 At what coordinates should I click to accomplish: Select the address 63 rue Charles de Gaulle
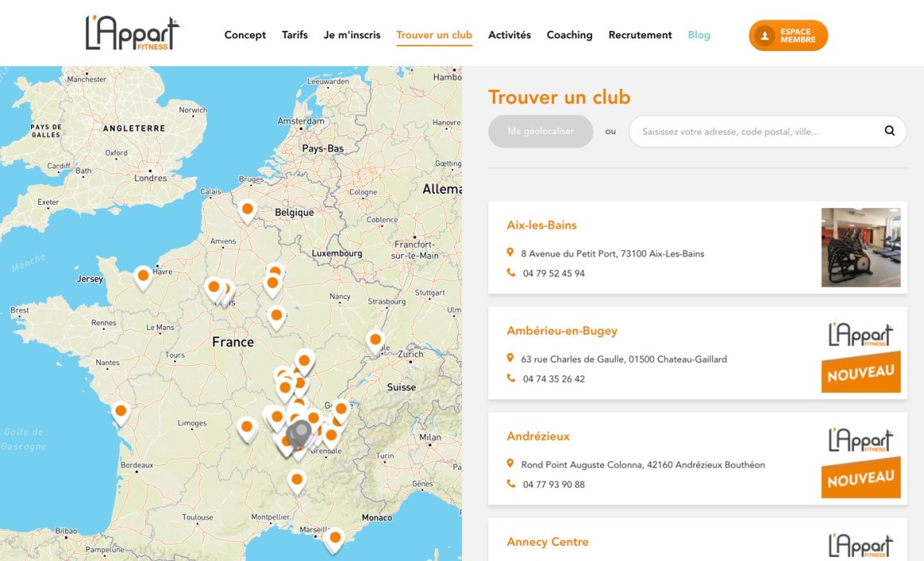[x=624, y=359]
